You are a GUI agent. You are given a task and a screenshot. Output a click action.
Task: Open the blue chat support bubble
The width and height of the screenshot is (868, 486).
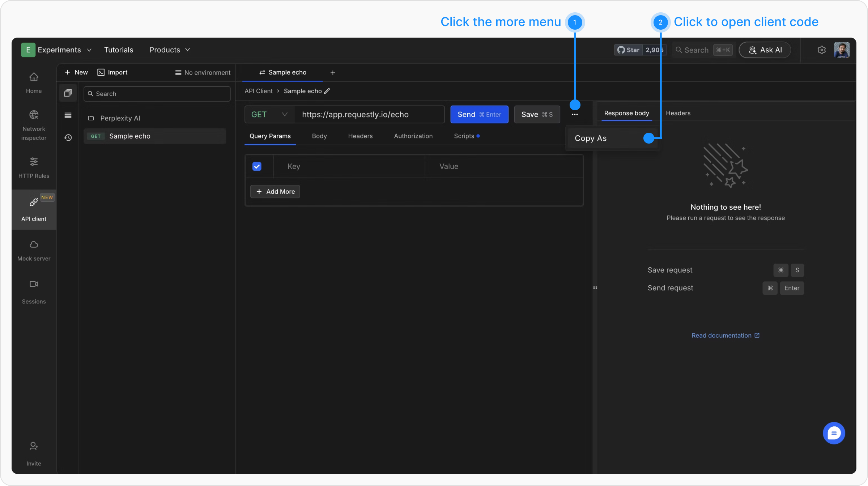click(834, 433)
